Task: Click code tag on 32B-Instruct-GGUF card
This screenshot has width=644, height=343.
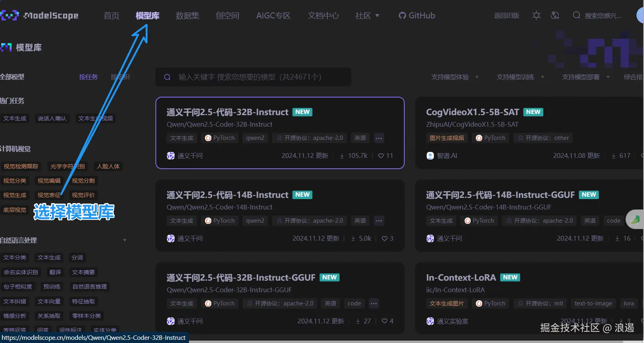Action: (x=354, y=303)
